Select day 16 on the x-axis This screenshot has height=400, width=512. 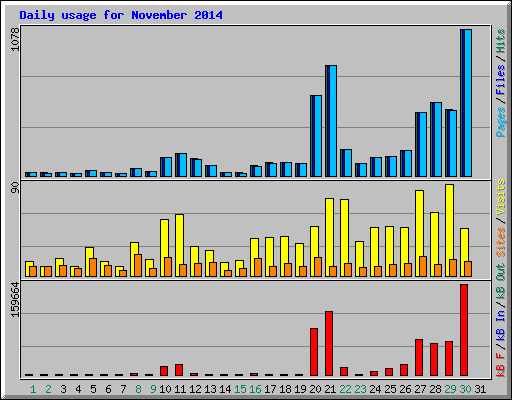tap(255, 389)
